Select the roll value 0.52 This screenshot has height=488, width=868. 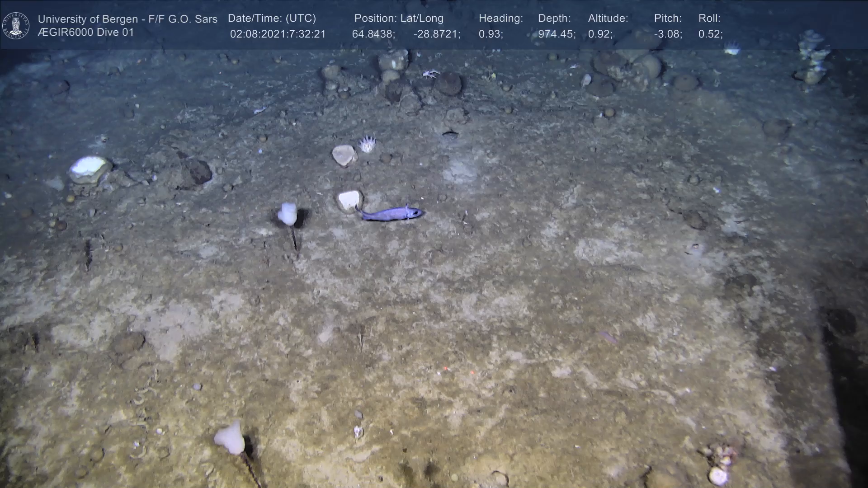[710, 34]
